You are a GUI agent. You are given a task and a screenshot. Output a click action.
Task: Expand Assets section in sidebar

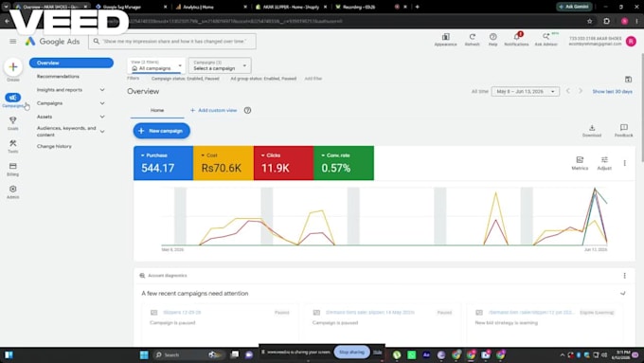(x=102, y=117)
